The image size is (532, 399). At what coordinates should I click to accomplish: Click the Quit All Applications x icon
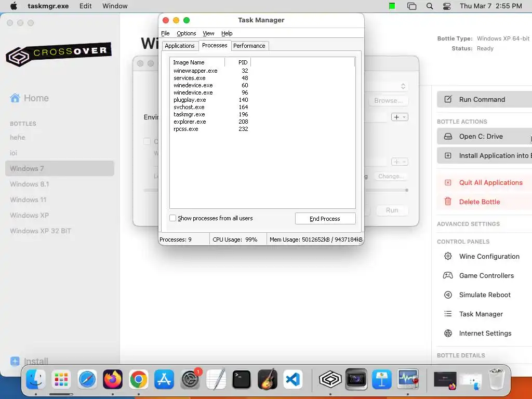click(x=448, y=182)
